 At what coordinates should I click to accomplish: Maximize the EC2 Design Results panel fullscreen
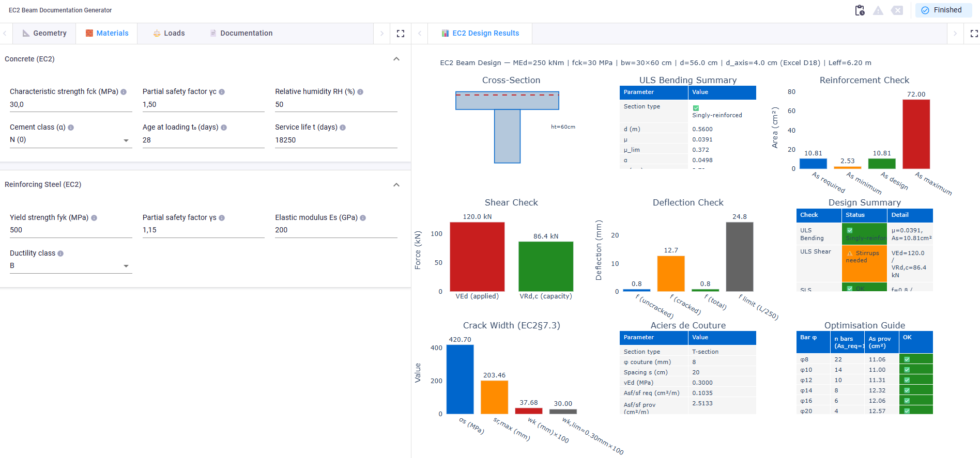pos(974,34)
